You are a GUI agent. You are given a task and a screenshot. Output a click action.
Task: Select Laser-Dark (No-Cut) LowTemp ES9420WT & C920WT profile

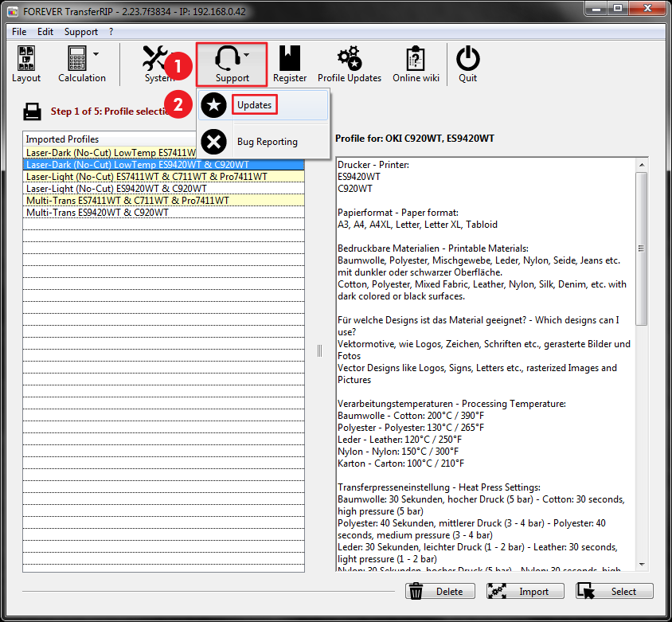pos(164,165)
